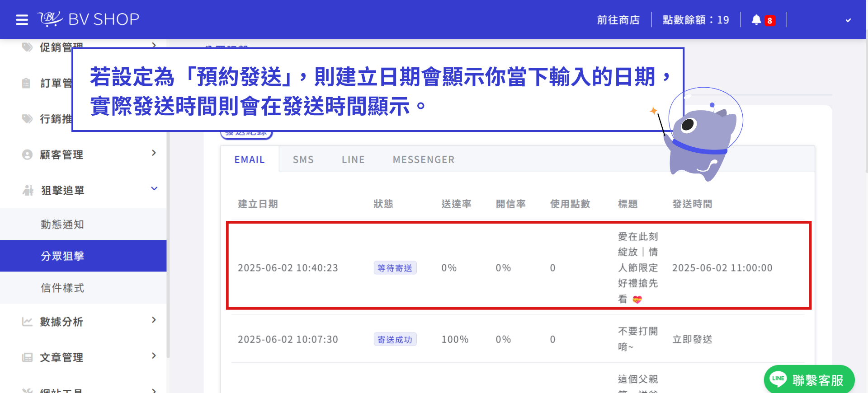Click 立即發送 in the second row
This screenshot has width=868, height=393.
tap(693, 339)
